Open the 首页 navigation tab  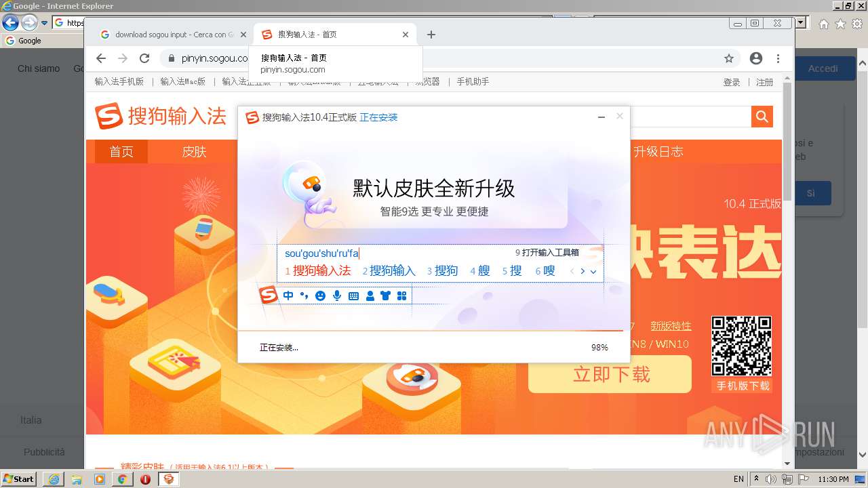pyautogui.click(x=121, y=151)
